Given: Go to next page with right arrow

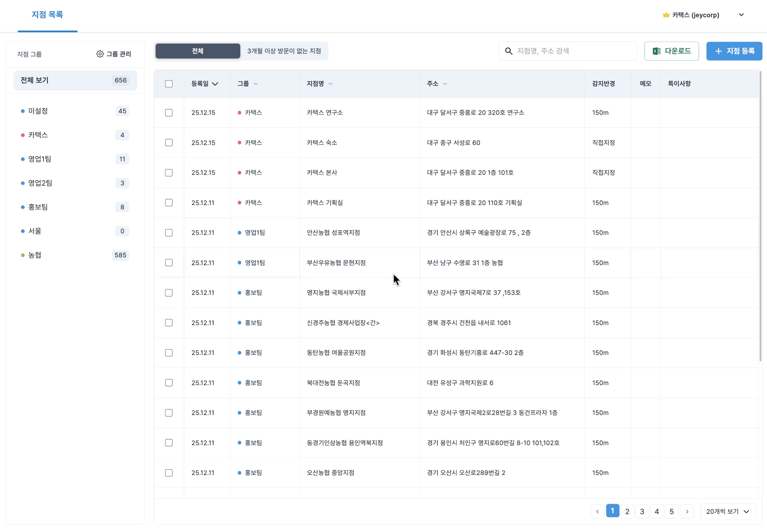Looking at the screenshot, I should tap(687, 511).
